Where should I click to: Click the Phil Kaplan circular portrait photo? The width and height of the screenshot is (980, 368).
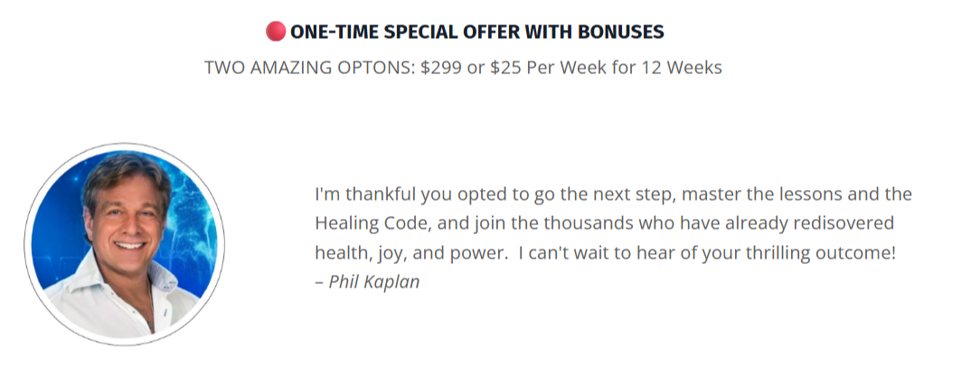click(x=125, y=244)
